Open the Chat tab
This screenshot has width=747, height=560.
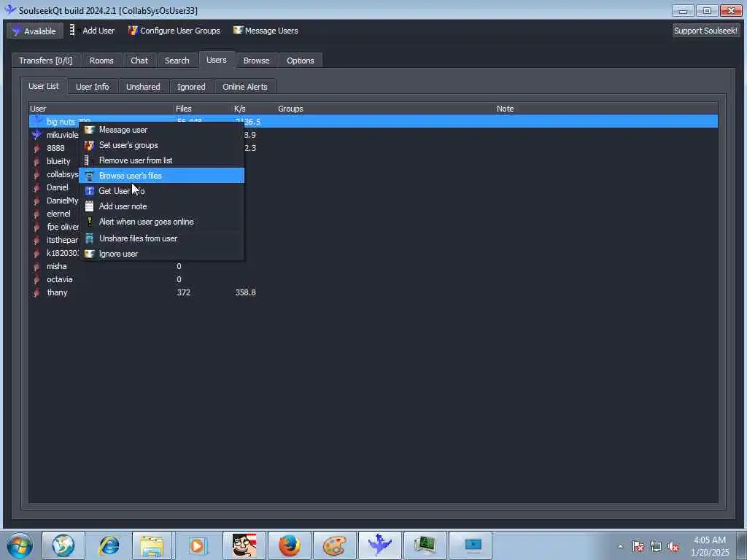[x=139, y=61]
